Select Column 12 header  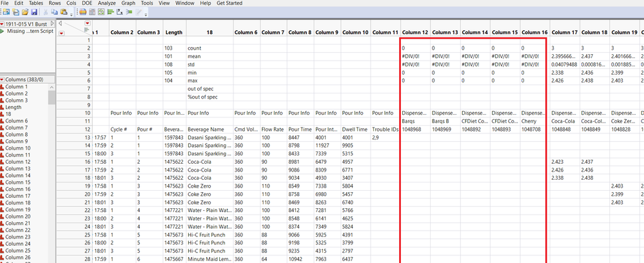coord(416,32)
